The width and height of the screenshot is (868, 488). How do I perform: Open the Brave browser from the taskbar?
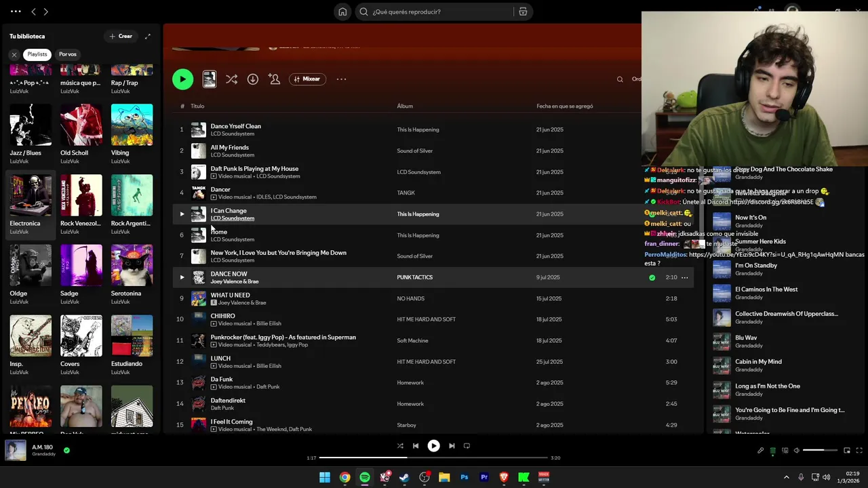(504, 477)
